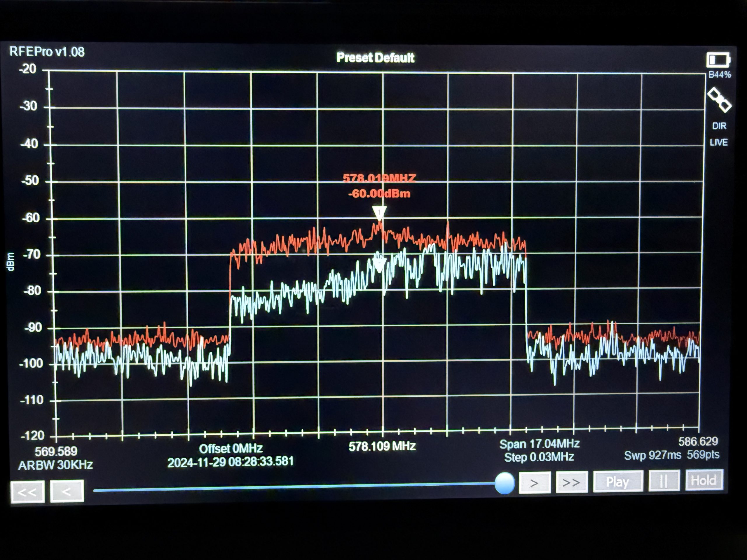Step back one sweep with < button

tap(67, 491)
